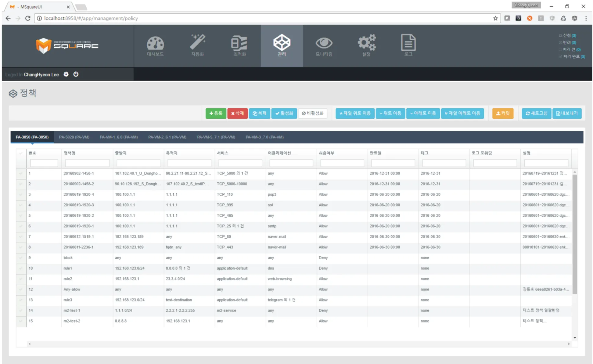Click the 정책명 filter input field

pos(87,163)
